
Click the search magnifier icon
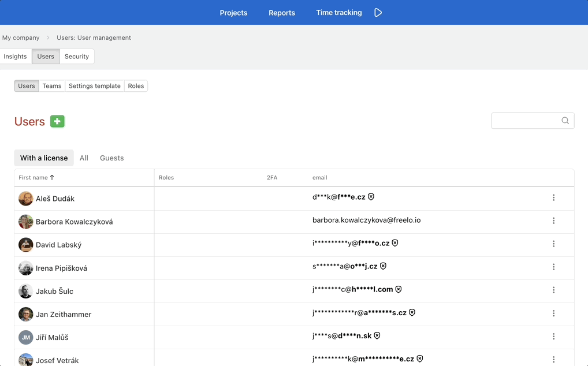565,121
